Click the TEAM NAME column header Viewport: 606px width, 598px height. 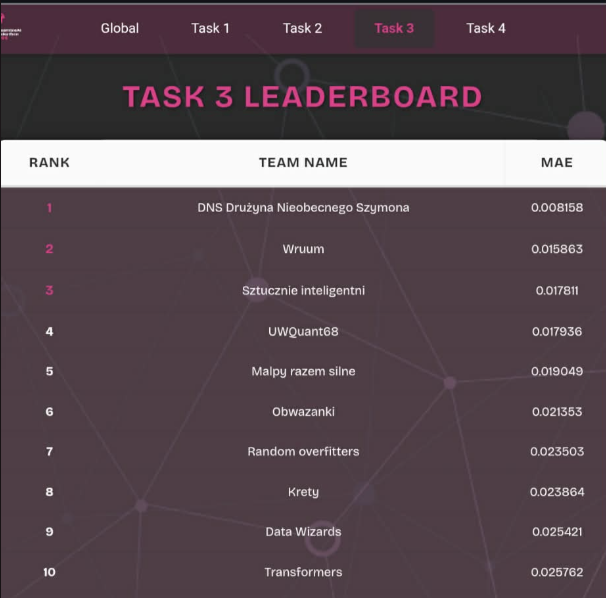(x=303, y=162)
